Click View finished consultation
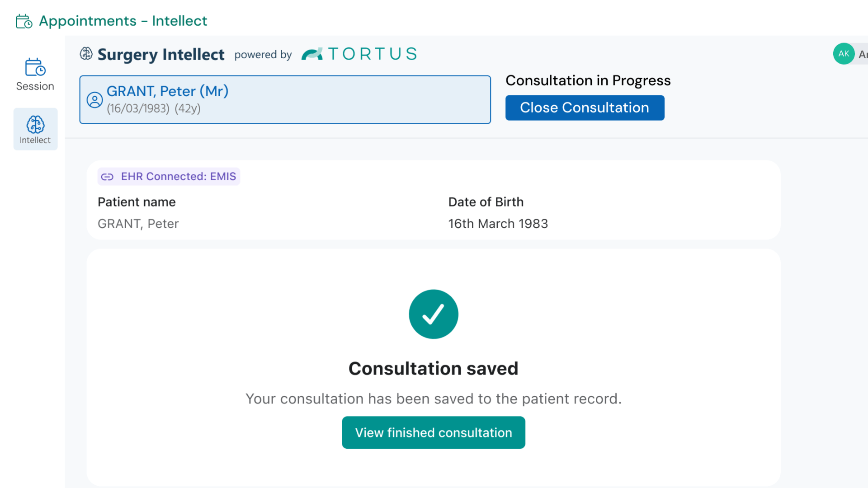This screenshot has height=488, width=868. tap(433, 432)
